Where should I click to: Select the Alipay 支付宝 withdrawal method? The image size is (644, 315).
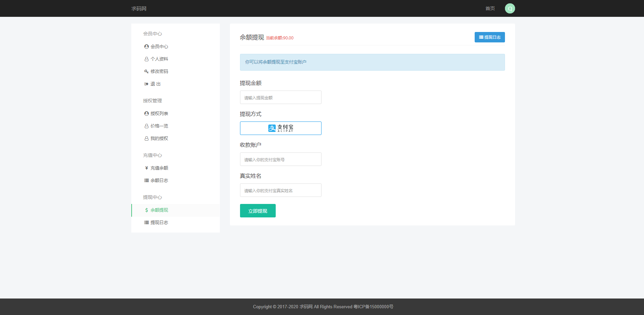tap(280, 128)
